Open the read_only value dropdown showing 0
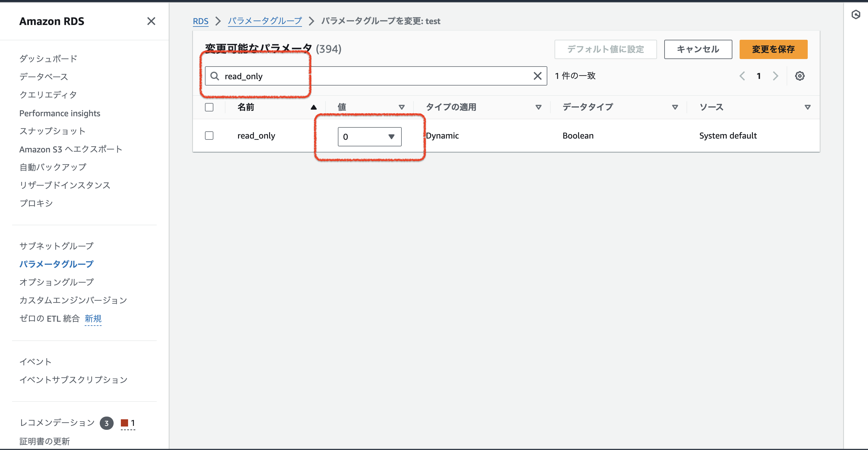The width and height of the screenshot is (868, 450). [x=369, y=137]
